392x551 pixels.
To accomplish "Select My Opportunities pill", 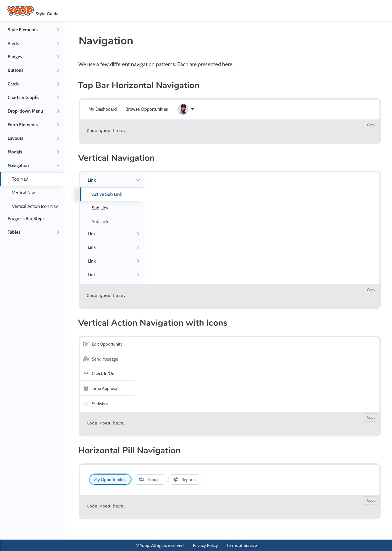I will click(110, 479).
